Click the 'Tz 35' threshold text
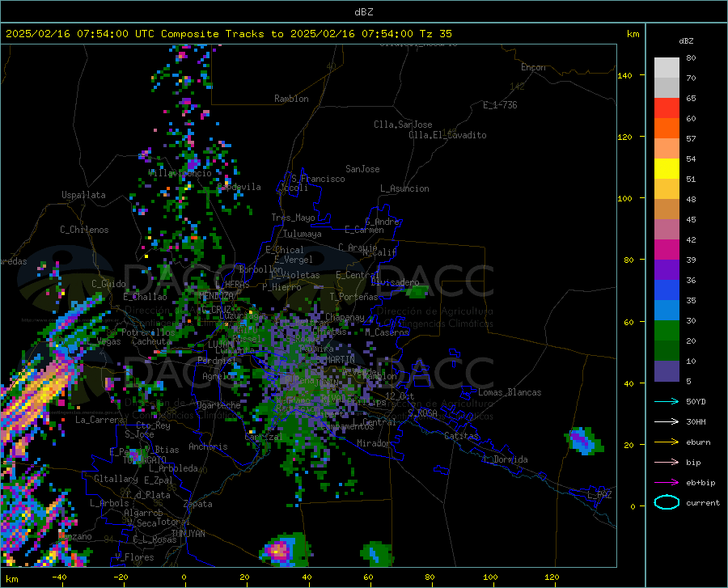Screen dimensions: 728x588 [x=435, y=34]
